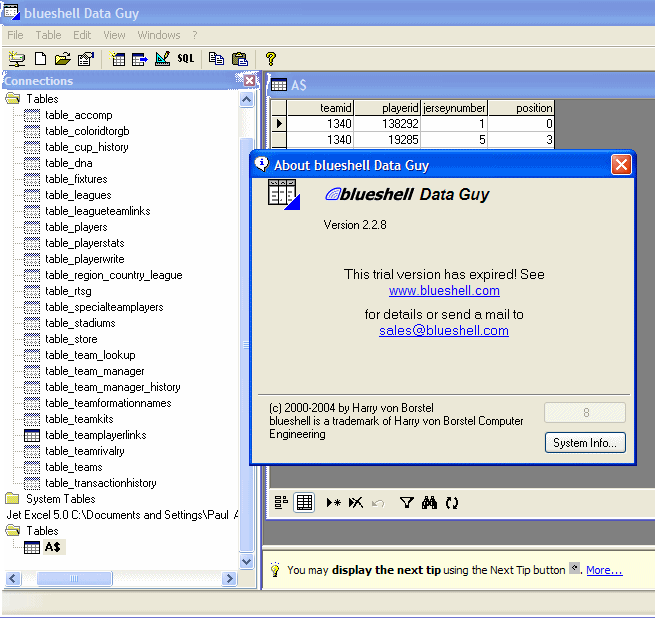Collapse the top Tables folder node
The image size is (655, 618).
coord(13,99)
